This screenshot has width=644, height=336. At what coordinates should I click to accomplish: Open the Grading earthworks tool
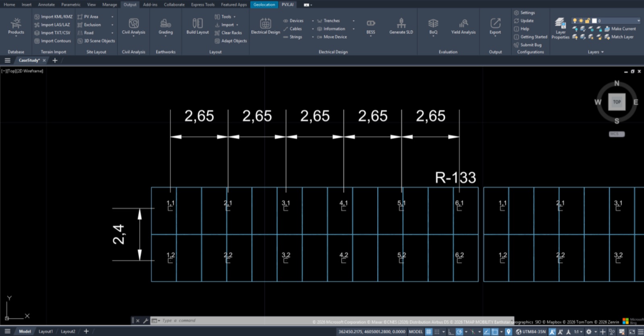[165, 27]
